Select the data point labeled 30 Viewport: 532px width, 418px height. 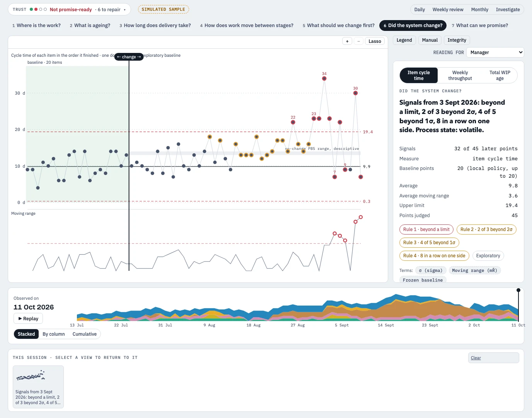point(355,93)
